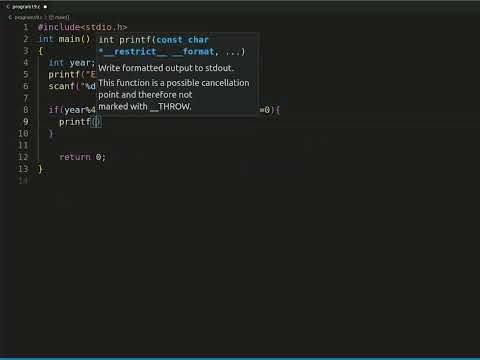Click the 'printf' call on line 5

click(x=64, y=74)
